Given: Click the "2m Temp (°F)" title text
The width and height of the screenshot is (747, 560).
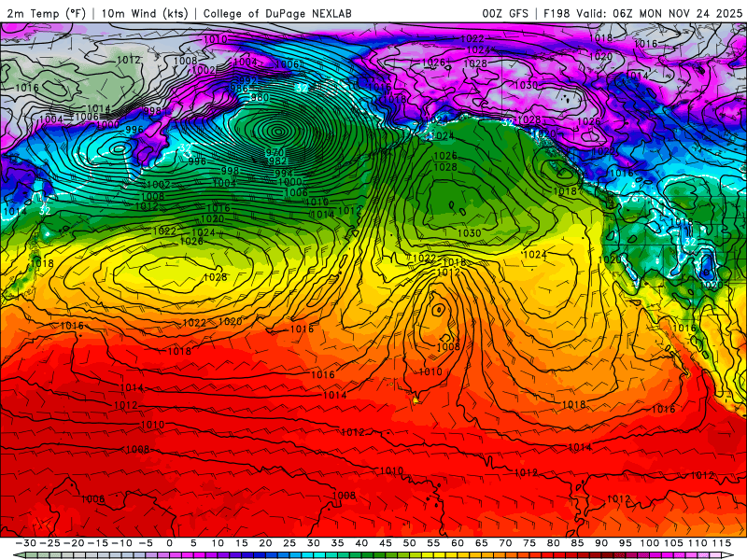Looking at the screenshot, I should coord(46,13).
